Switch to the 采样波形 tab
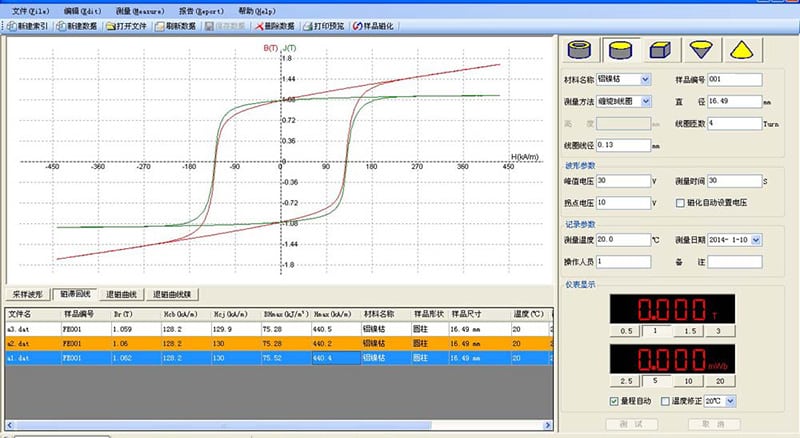Screen dimensions: 800x438 pyautogui.click(x=28, y=295)
